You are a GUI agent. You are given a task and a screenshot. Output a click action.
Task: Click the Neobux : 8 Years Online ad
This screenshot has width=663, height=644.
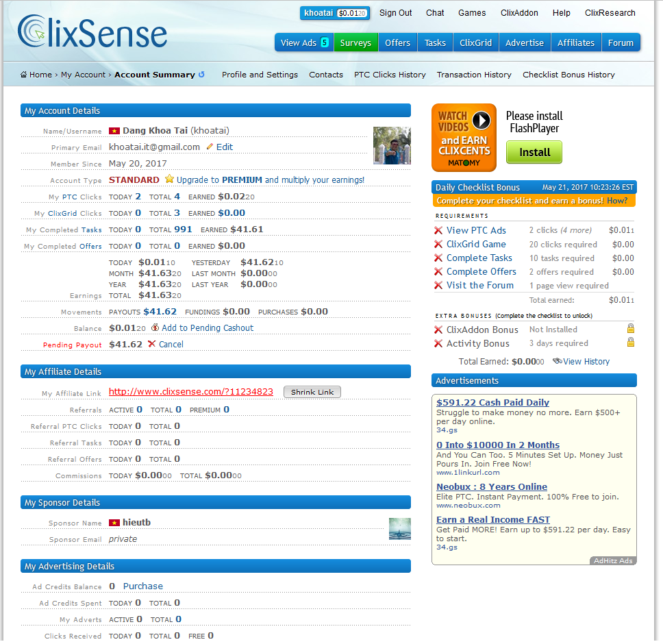[491, 486]
